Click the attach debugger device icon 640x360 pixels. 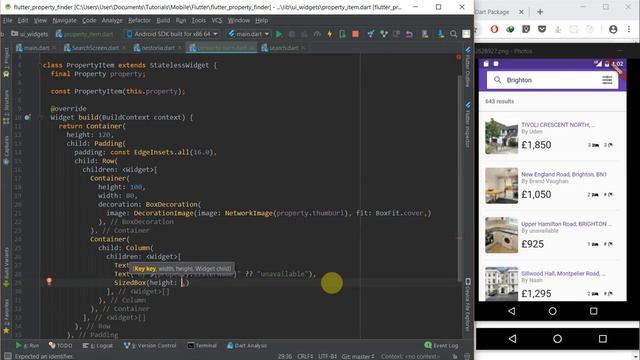tap(342, 34)
